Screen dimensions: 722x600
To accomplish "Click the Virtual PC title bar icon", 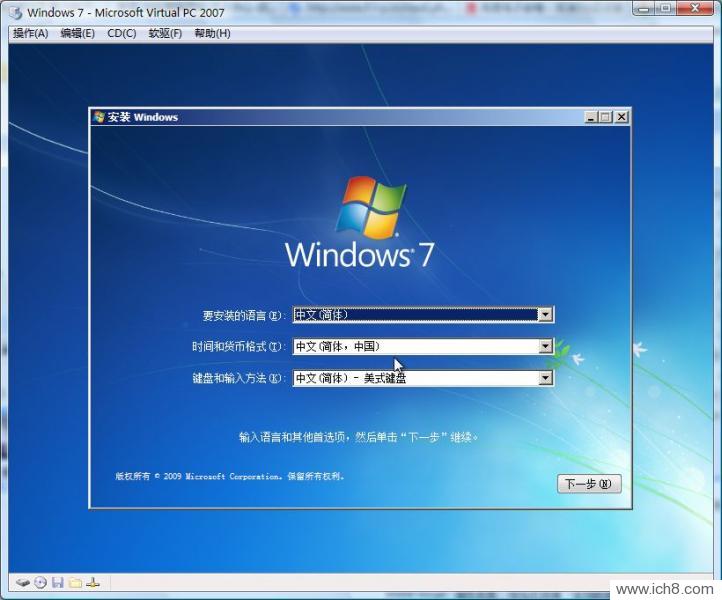I will tap(14, 13).
